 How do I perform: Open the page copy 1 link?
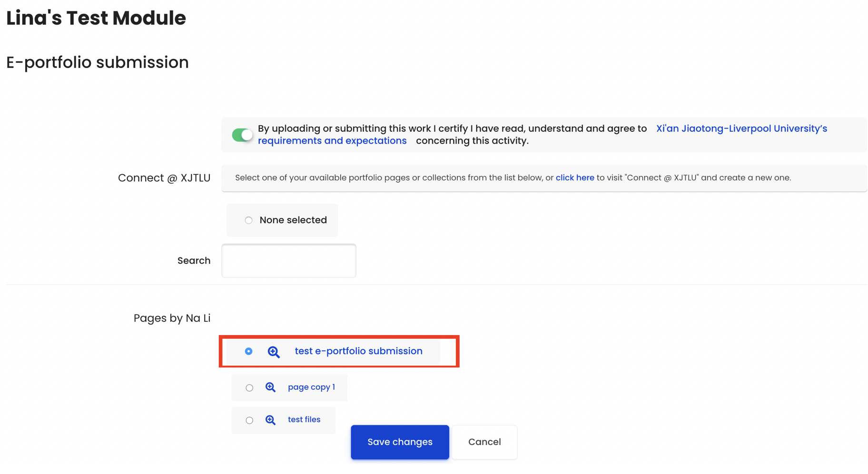point(311,387)
